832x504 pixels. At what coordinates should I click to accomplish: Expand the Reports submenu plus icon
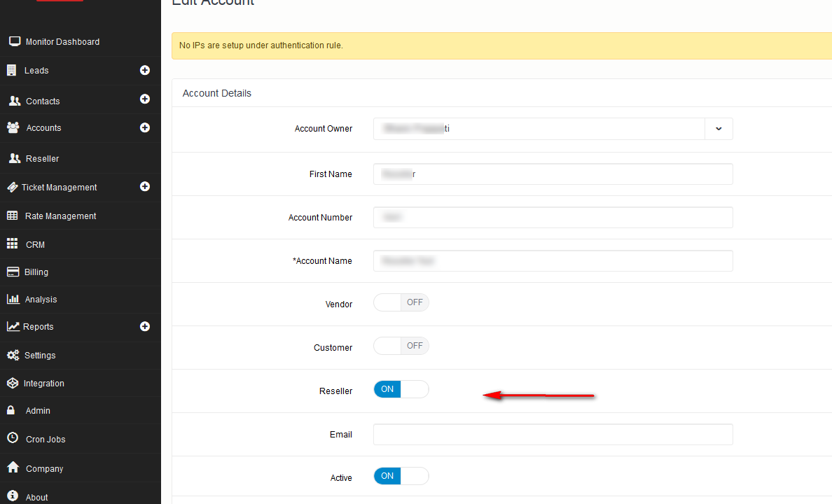(x=145, y=326)
